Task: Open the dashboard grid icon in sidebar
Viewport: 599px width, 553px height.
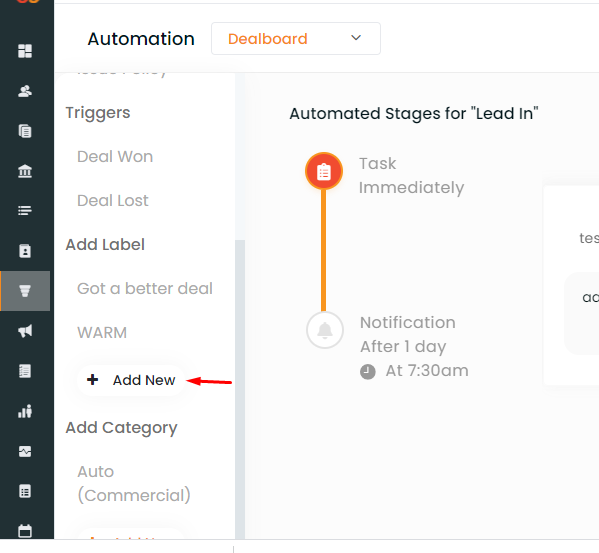Action: tap(25, 51)
